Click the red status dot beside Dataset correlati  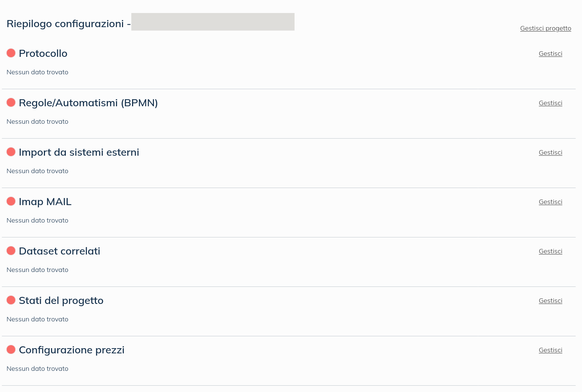click(x=11, y=251)
